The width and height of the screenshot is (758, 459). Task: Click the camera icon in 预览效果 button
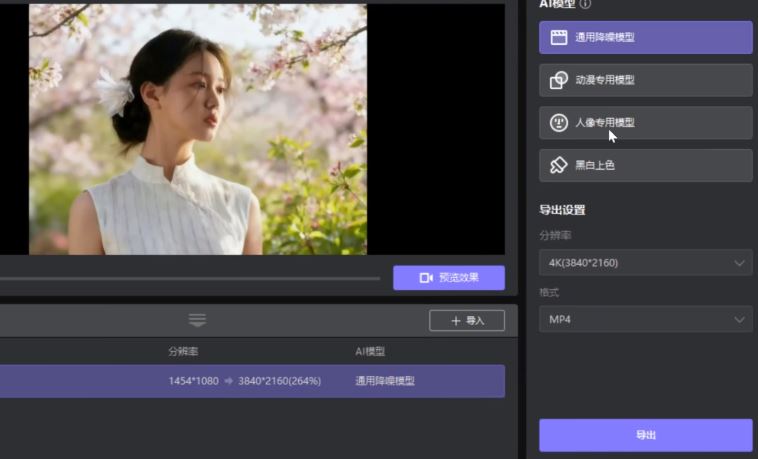[x=426, y=278]
